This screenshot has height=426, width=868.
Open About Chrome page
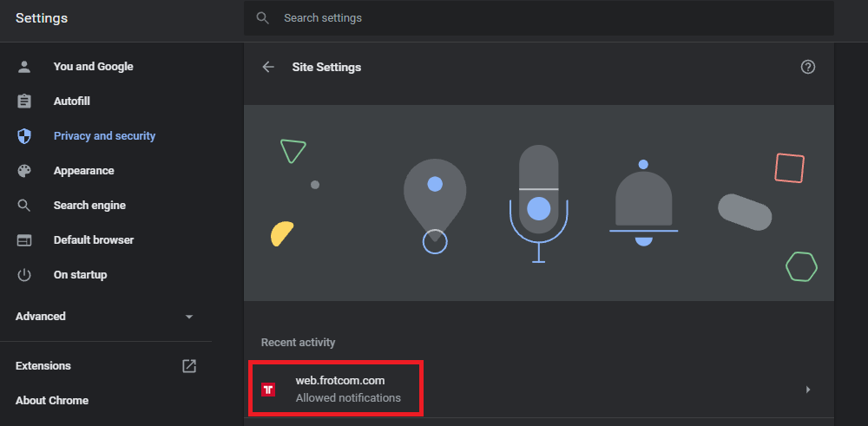(52, 401)
